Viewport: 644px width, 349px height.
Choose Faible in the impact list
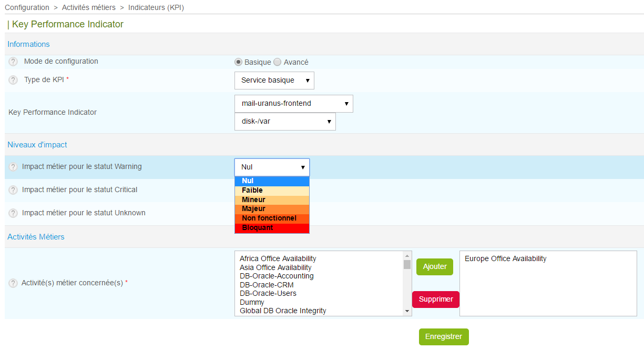click(x=272, y=191)
